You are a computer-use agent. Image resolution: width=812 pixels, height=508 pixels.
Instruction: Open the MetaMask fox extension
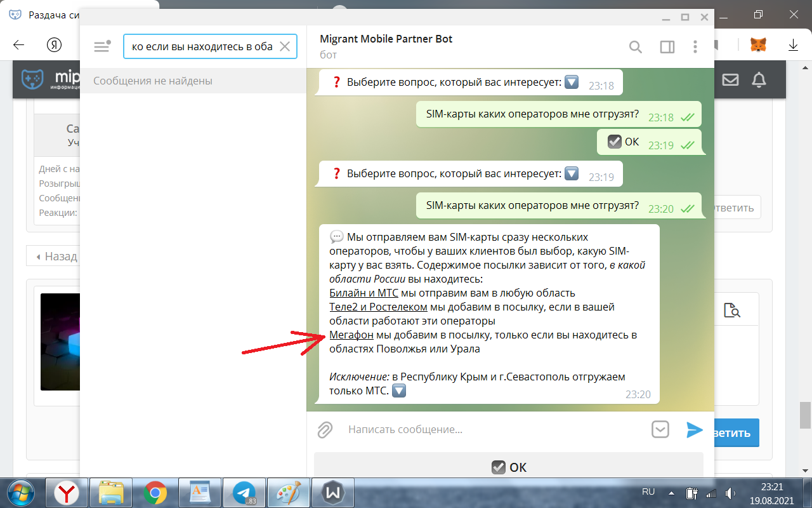coord(759,45)
